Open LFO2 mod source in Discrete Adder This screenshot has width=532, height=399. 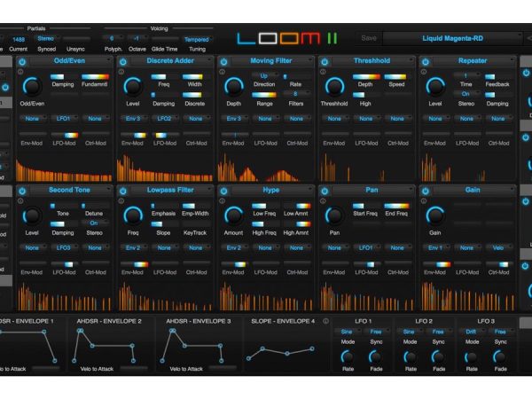(165, 119)
